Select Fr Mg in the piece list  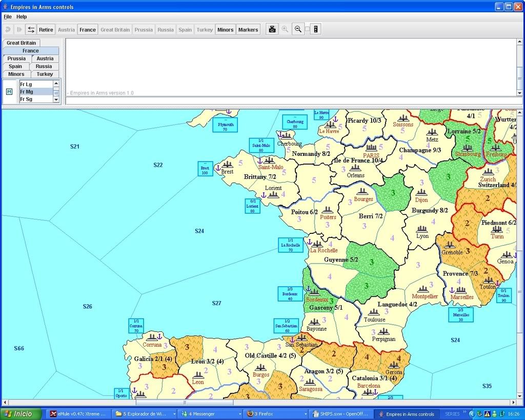[36, 92]
